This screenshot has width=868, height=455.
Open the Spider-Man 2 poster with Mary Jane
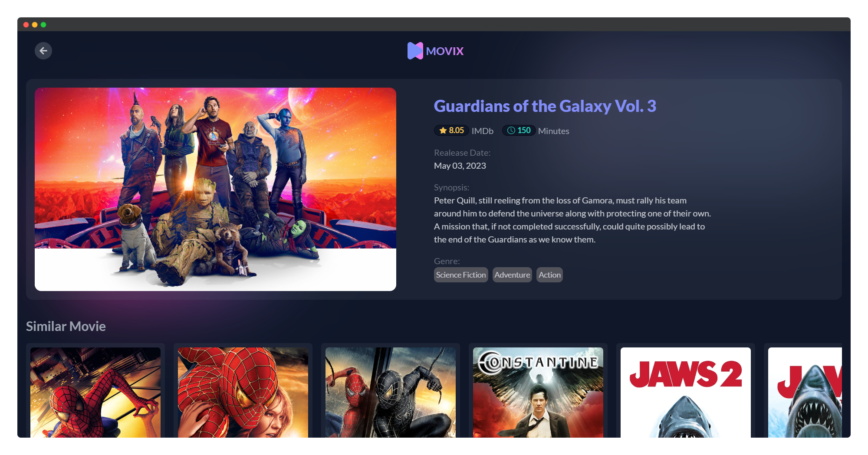tap(243, 392)
